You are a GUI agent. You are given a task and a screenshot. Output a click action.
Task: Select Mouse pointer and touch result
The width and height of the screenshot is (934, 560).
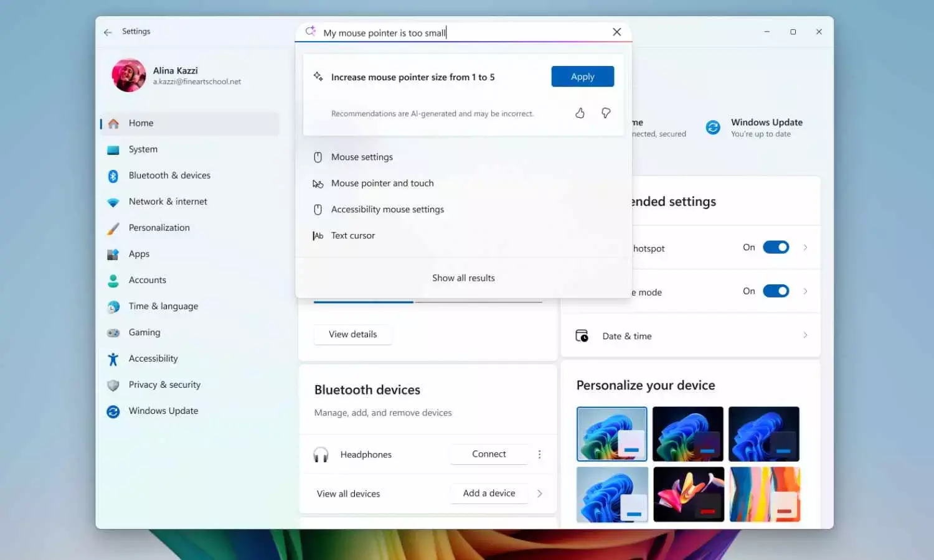[x=382, y=183]
